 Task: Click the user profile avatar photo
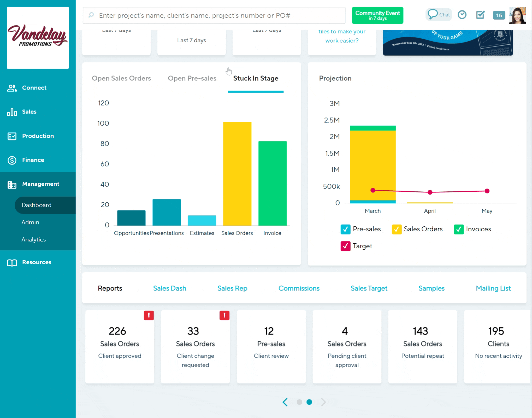click(518, 15)
